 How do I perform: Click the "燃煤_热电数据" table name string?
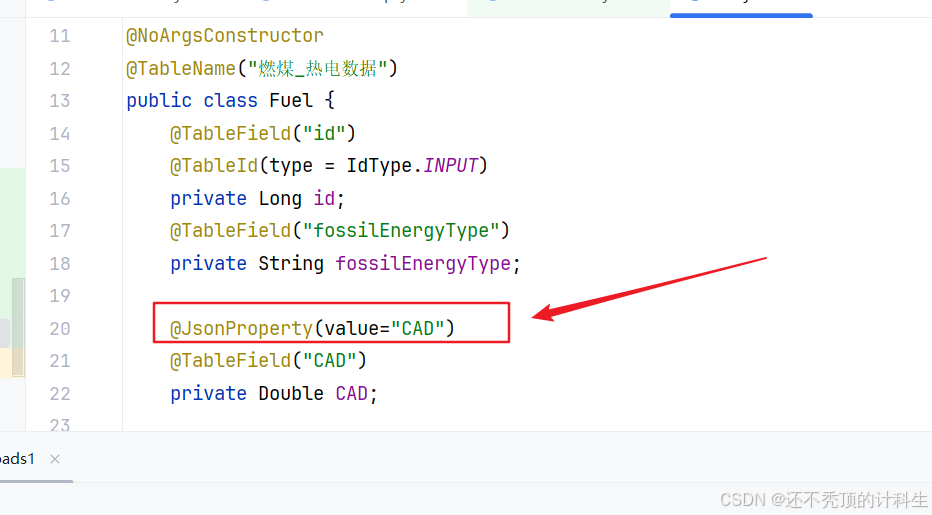click(x=317, y=69)
